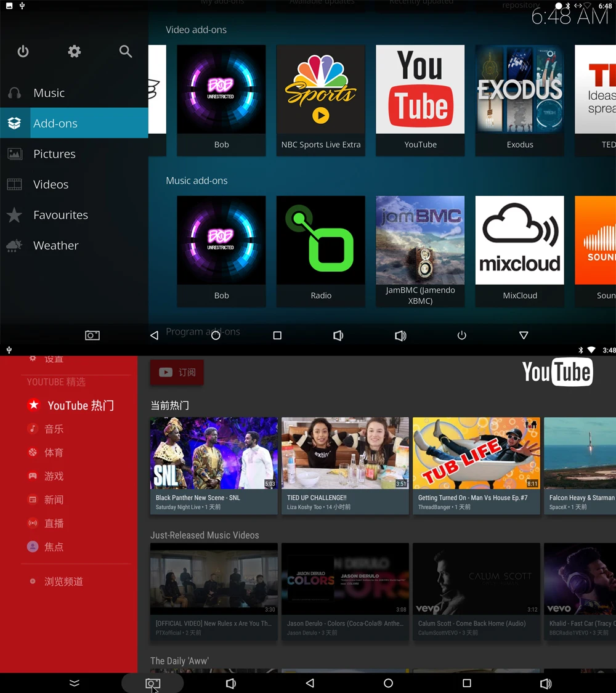This screenshot has height=693, width=616.
Task: Open JamBMC (Jamendo XBMC) add-on
Action: point(420,251)
